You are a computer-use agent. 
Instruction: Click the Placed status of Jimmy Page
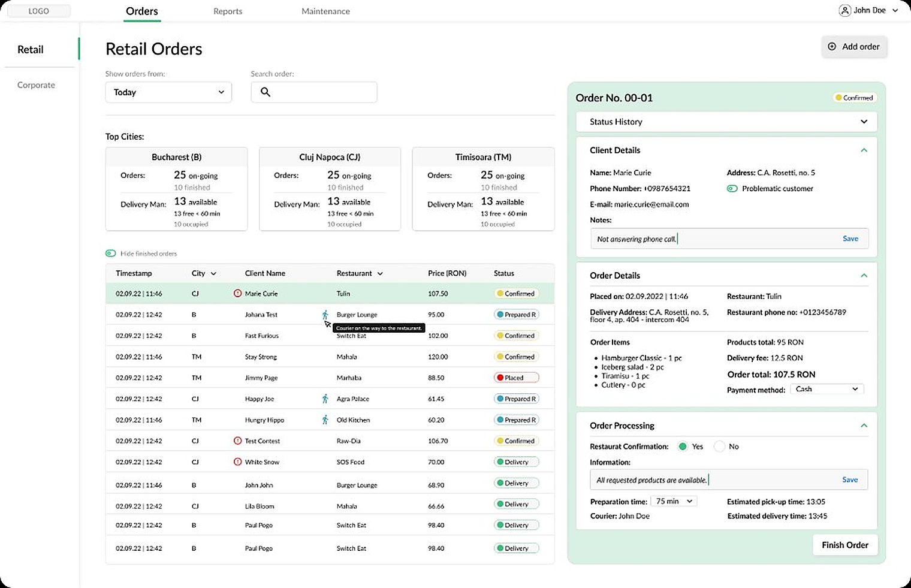[x=516, y=378]
